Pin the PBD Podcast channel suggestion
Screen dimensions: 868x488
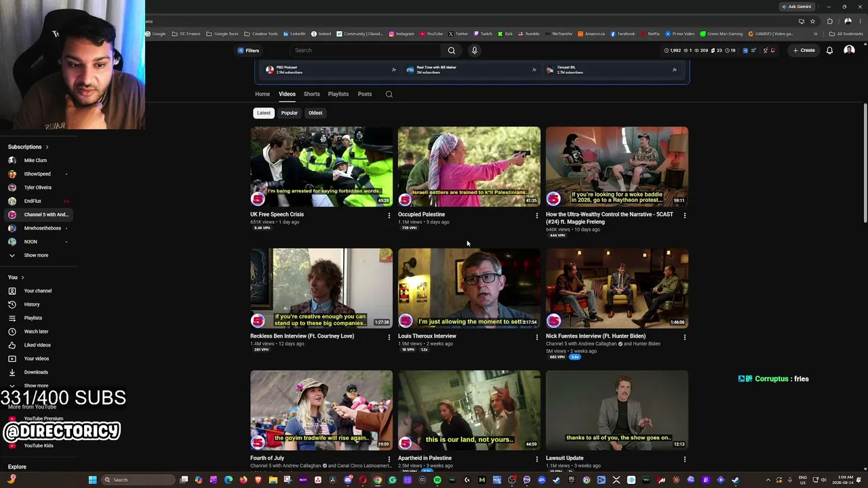394,69
